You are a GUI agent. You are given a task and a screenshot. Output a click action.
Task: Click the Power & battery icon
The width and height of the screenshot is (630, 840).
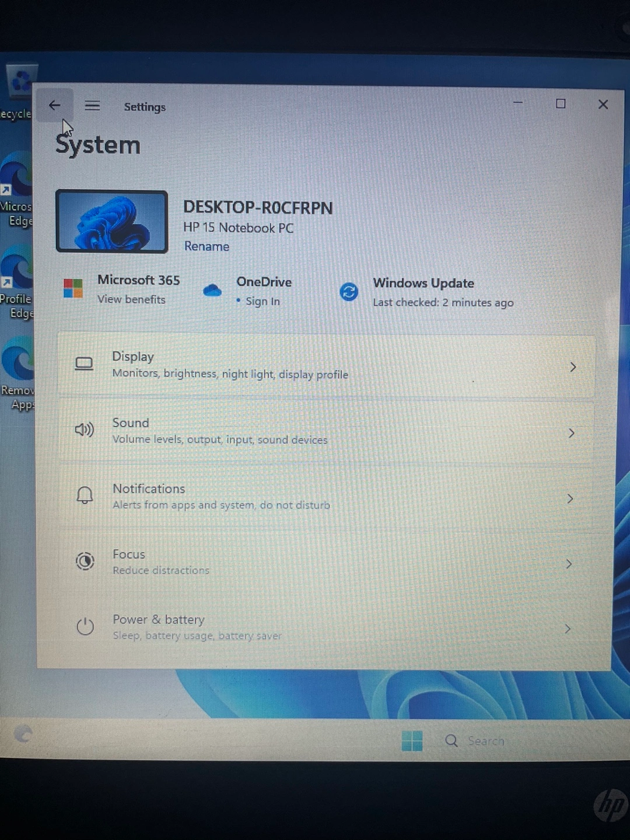coord(85,626)
